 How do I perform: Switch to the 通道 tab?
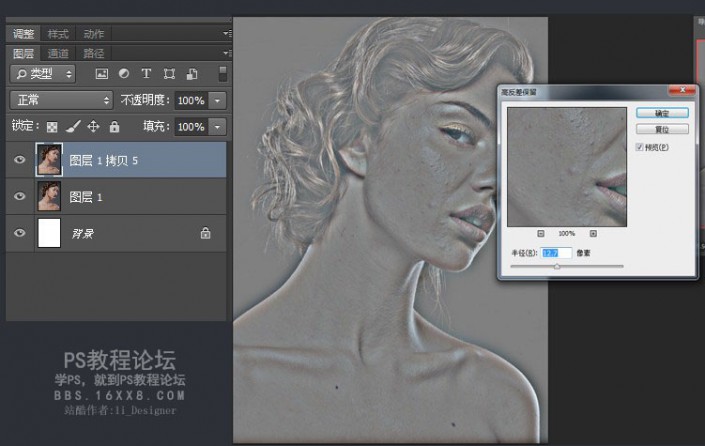58,54
